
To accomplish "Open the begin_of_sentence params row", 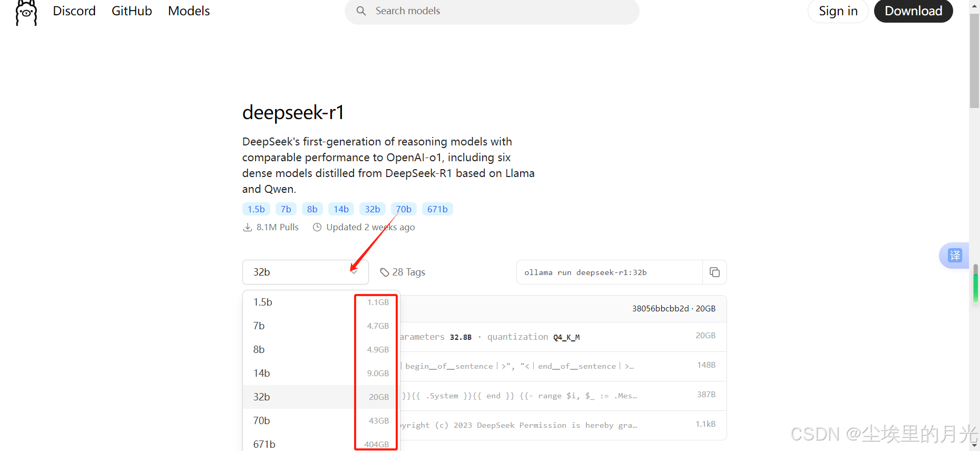I will 563,367.
